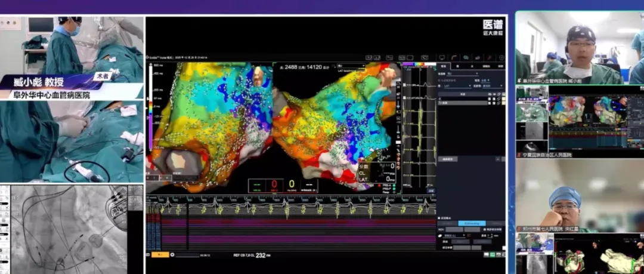Open dropdown above LAT label on right map
Viewport: 644px width, 274px height.
pos(350,66)
